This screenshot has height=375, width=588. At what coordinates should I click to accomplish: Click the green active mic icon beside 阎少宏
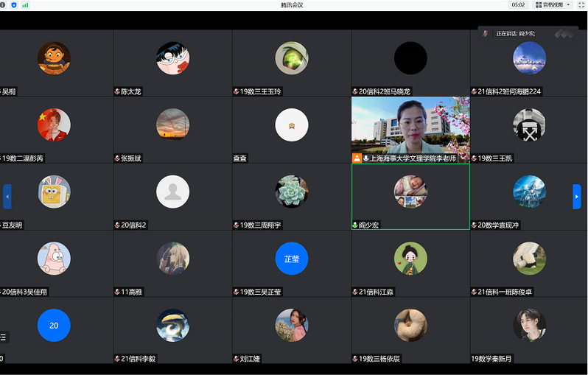click(354, 225)
